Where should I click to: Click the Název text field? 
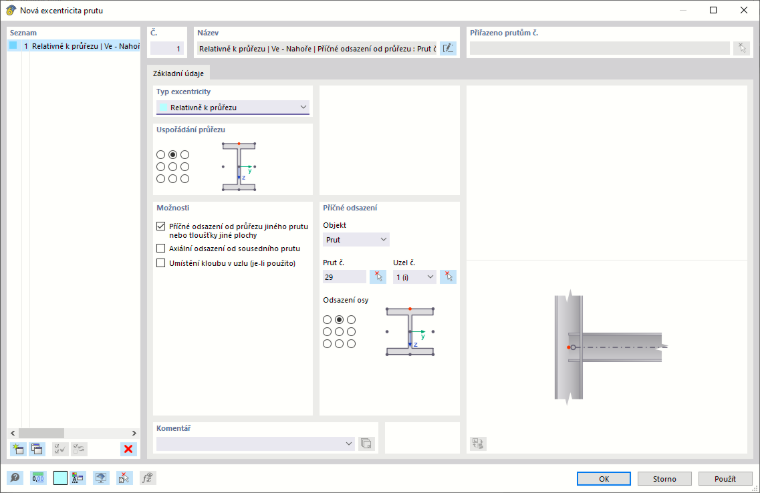coord(317,48)
